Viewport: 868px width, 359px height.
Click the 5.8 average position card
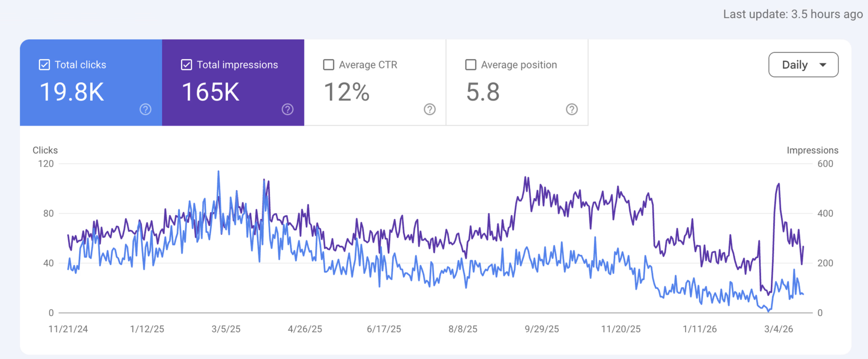[517, 82]
